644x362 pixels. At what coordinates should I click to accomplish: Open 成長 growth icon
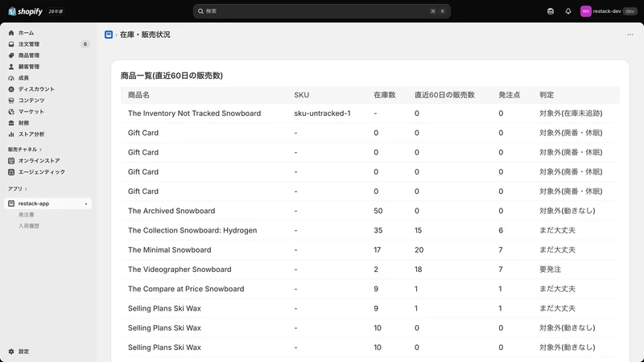click(x=11, y=78)
